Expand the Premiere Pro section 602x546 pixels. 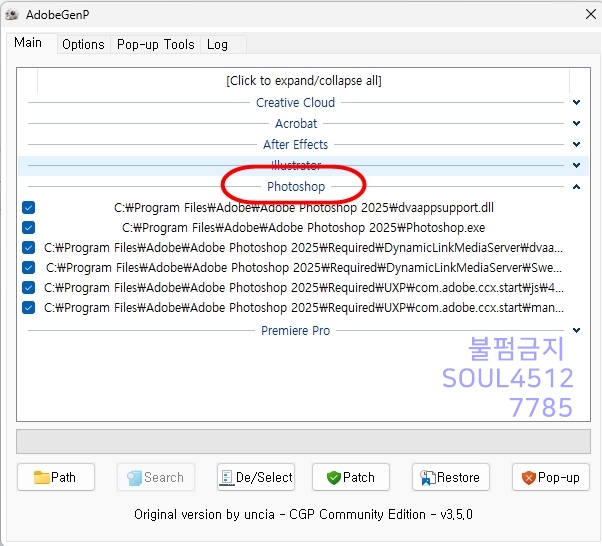576,330
